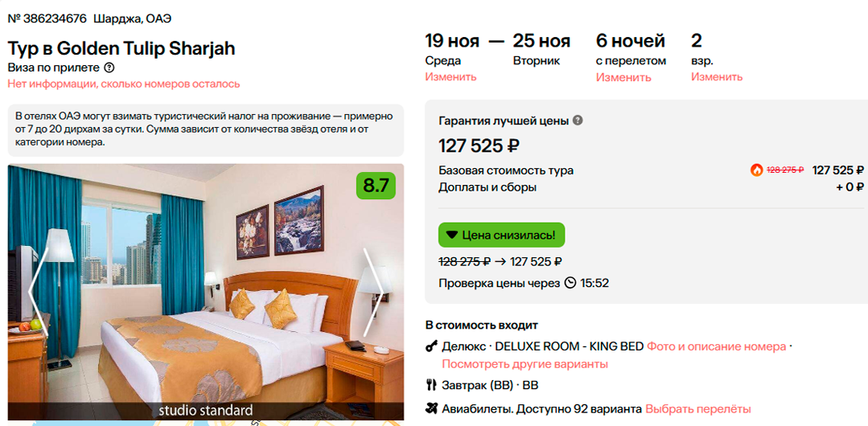Click the 8.7 hotel rating badge
Image resolution: width=868 pixels, height=426 pixels.
pyautogui.click(x=376, y=186)
